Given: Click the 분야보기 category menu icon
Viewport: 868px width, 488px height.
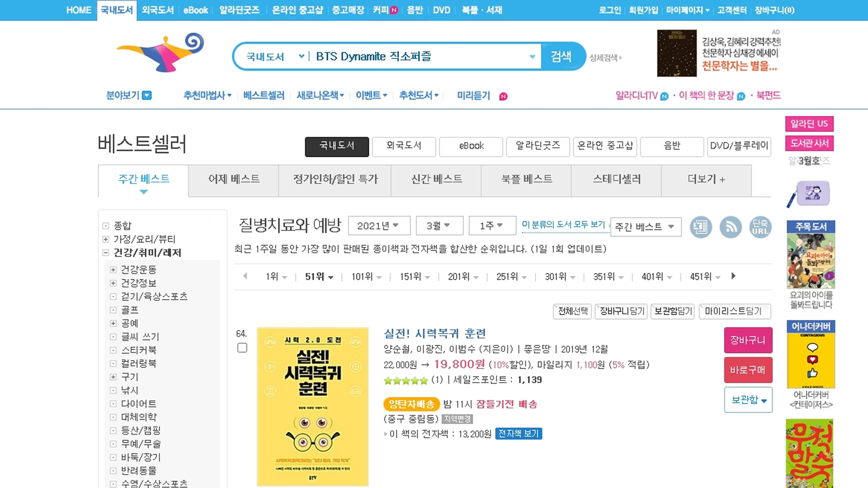Looking at the screenshot, I should point(147,96).
